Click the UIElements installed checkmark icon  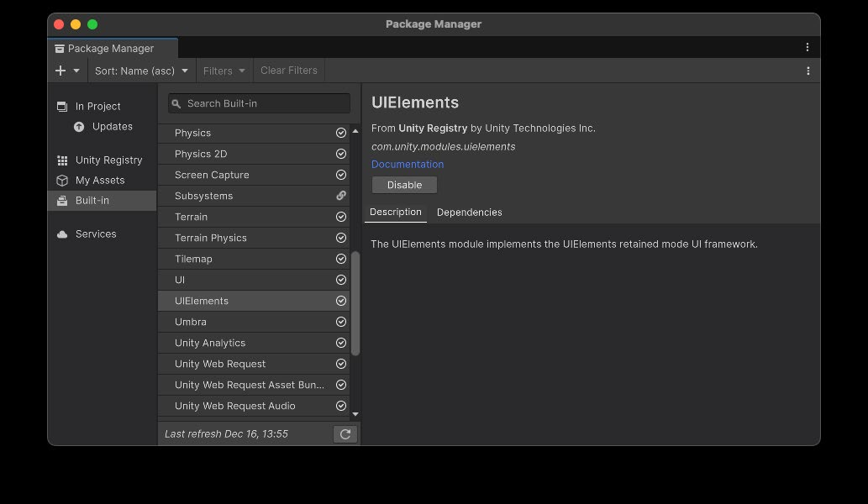point(341,302)
